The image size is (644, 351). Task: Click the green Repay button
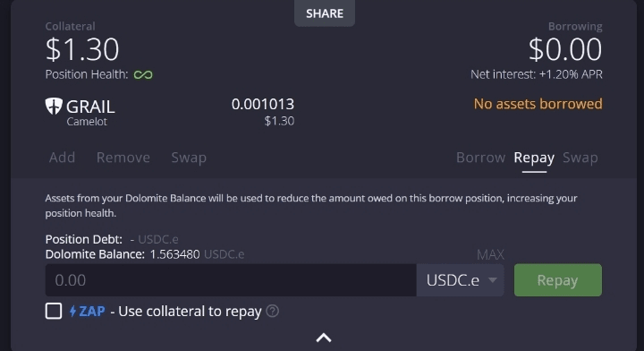[558, 280]
